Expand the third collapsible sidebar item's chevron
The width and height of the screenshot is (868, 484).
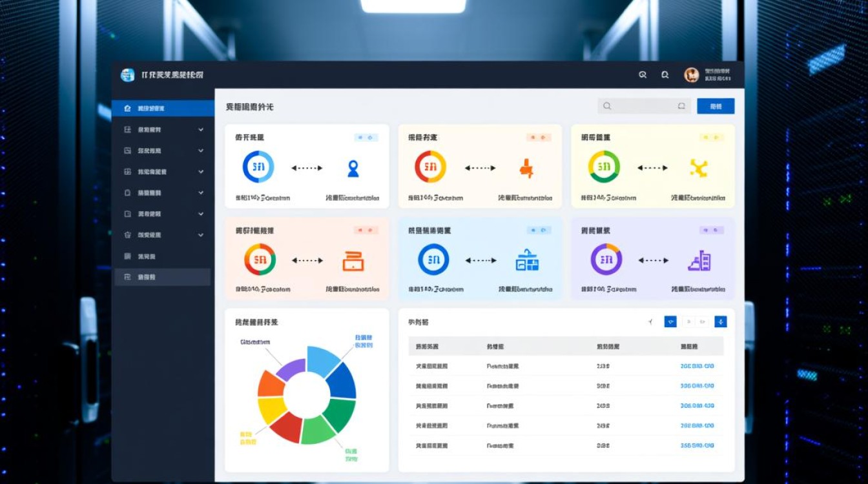pos(201,172)
